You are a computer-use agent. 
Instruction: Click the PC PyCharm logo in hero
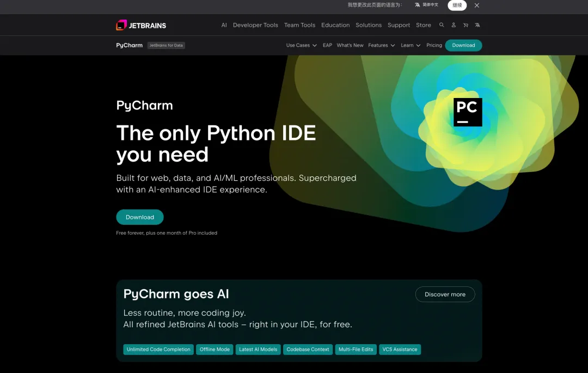(x=468, y=112)
